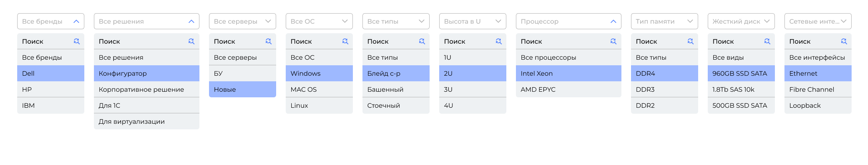Click the search icon in servers list
Viewport: 868px width, 165px height.
[269, 41]
